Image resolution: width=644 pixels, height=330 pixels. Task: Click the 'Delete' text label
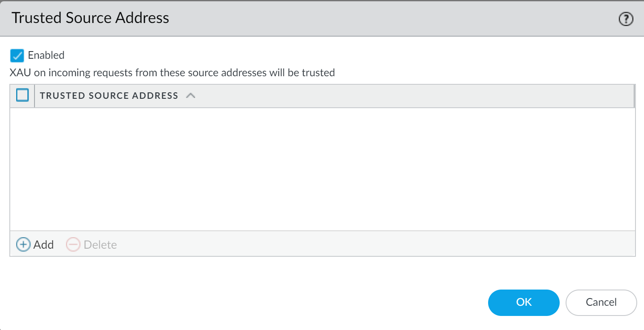tap(100, 245)
